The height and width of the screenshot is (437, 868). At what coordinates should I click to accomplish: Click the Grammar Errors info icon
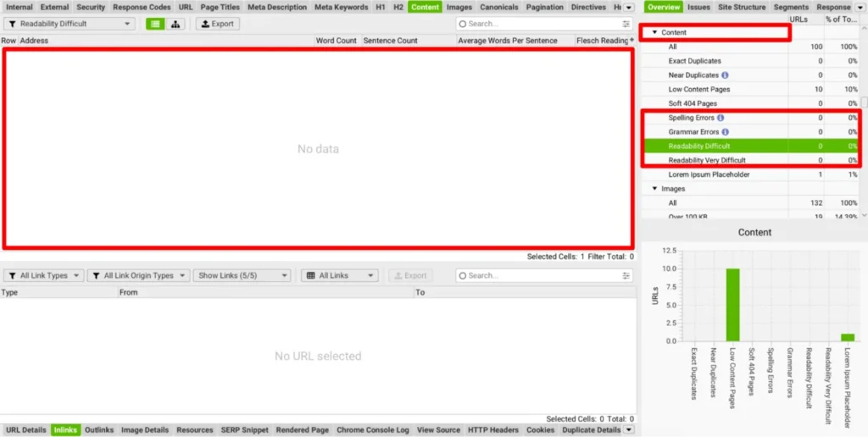(726, 132)
